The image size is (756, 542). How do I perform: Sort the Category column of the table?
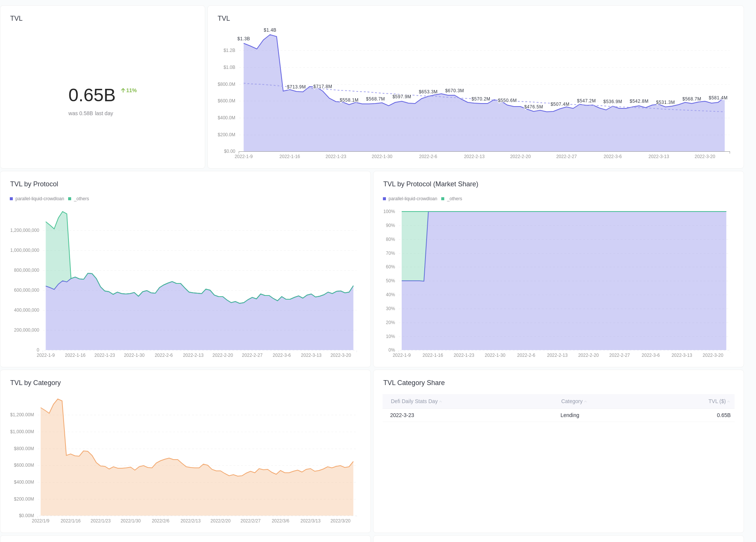point(571,401)
